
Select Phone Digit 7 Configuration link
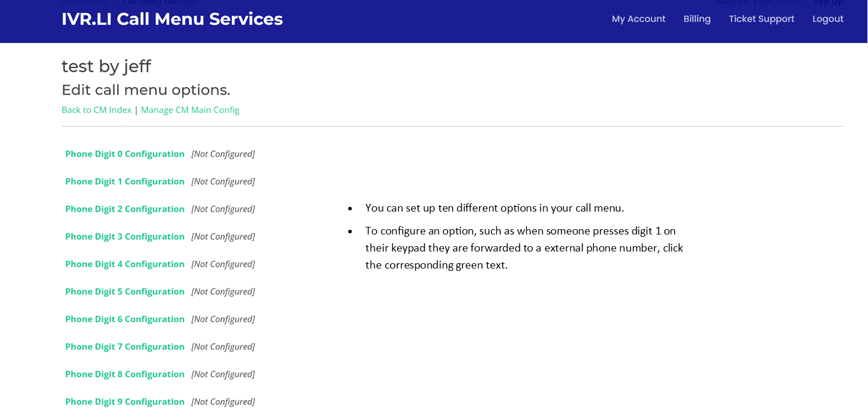(x=125, y=347)
